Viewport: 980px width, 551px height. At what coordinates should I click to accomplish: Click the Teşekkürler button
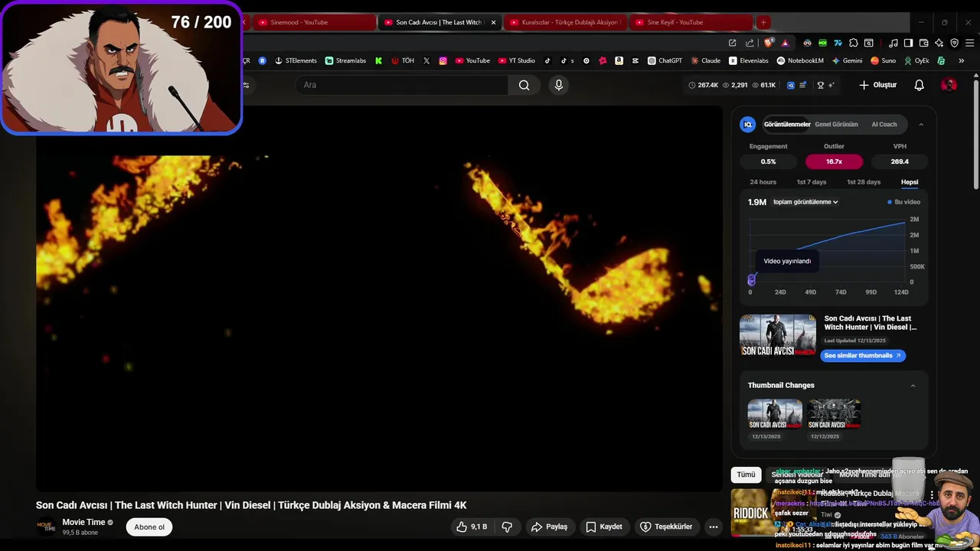tap(666, 527)
